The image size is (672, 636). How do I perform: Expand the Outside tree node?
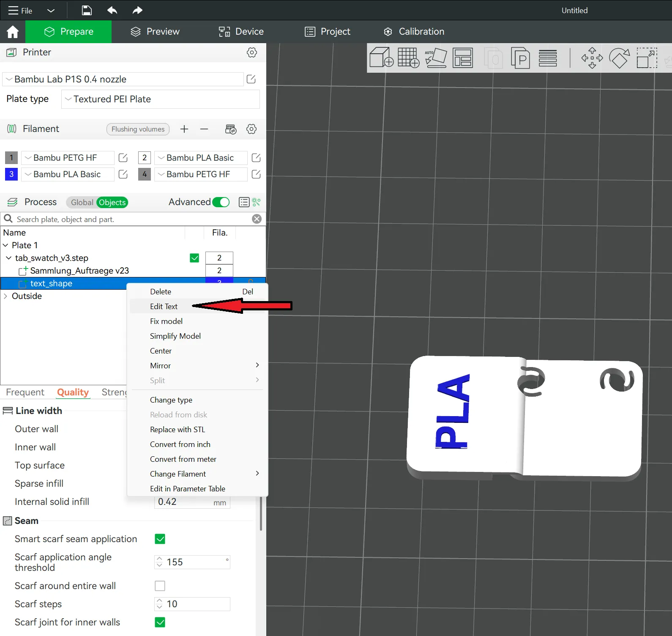(5, 296)
